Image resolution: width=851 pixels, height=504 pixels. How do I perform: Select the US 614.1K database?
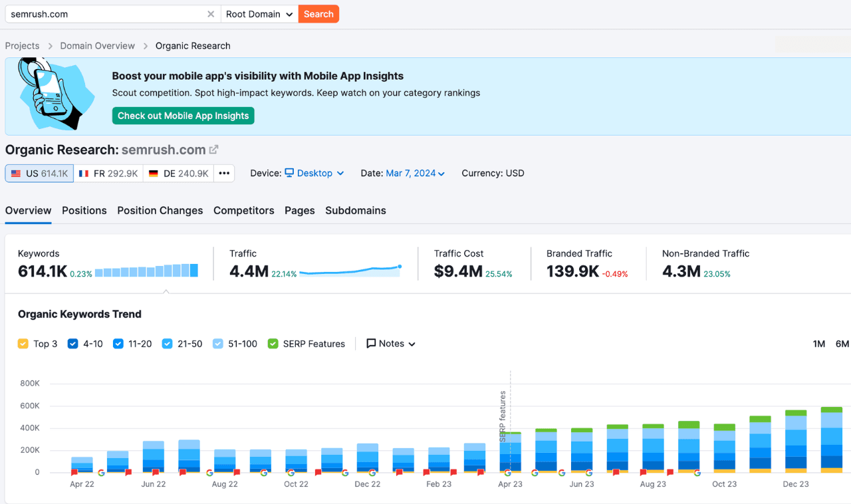point(39,174)
